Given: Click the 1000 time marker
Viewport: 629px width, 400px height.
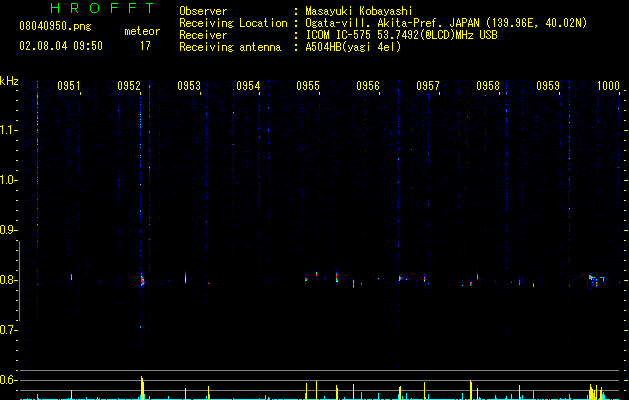Looking at the screenshot, I should (x=608, y=86).
